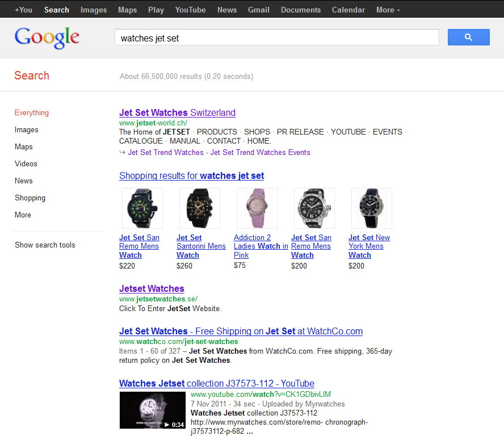504x436 pixels.
Task: Filter results by Videos in sidebar
Action: pyautogui.click(x=26, y=163)
